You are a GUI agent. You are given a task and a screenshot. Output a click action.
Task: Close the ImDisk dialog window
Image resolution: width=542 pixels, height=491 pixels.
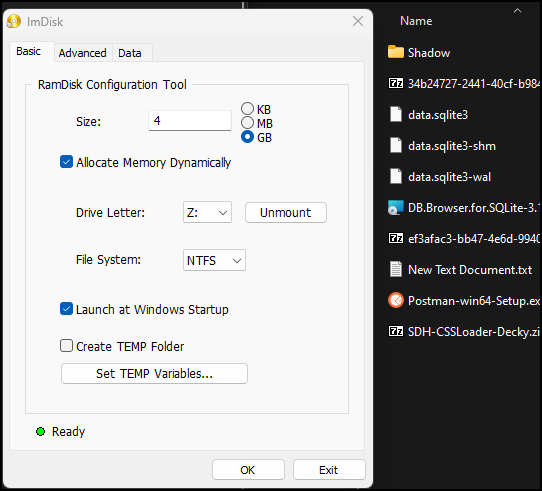click(358, 21)
